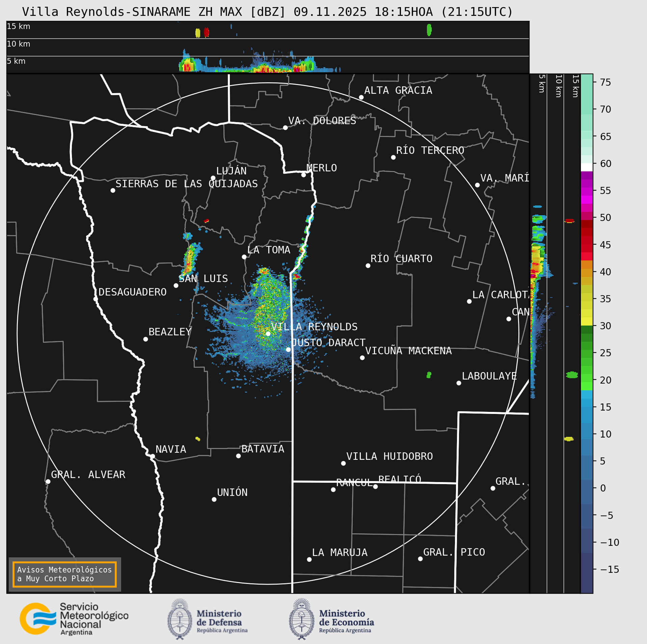Click the Laboulaye city dot
The width and height of the screenshot is (647, 644).
click(459, 383)
